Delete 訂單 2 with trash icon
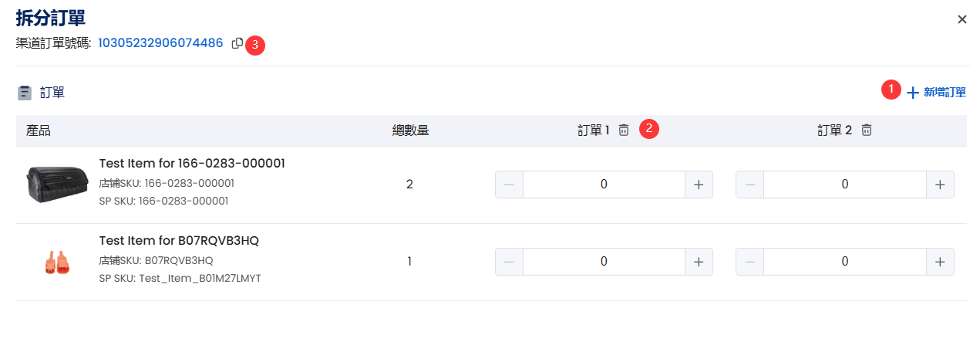The height and width of the screenshot is (359, 980). pyautogui.click(x=867, y=130)
